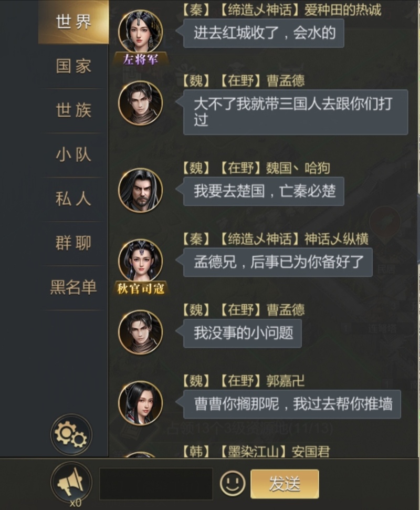Focus the chat message input field
This screenshot has height=510, width=420.
pyautogui.click(x=156, y=484)
